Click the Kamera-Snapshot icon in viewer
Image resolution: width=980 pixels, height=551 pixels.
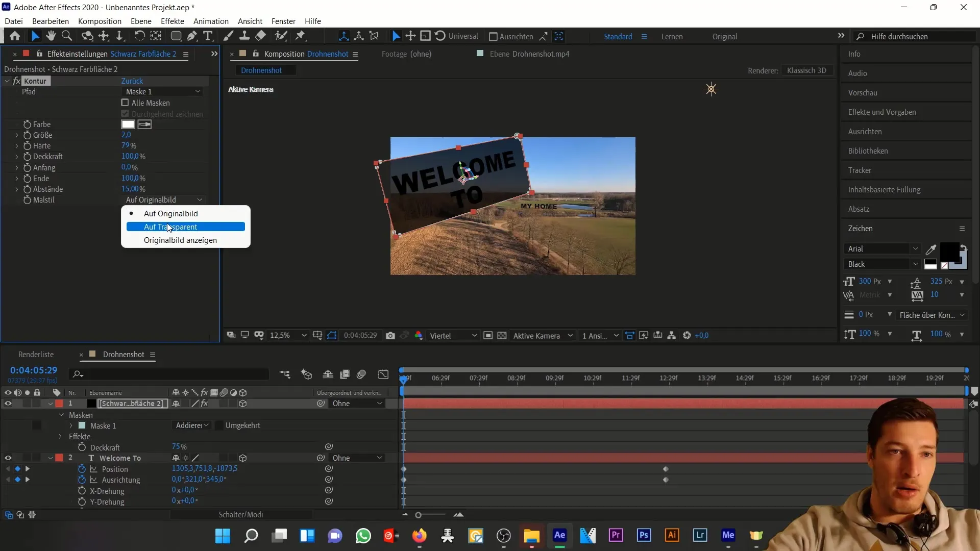(x=390, y=335)
